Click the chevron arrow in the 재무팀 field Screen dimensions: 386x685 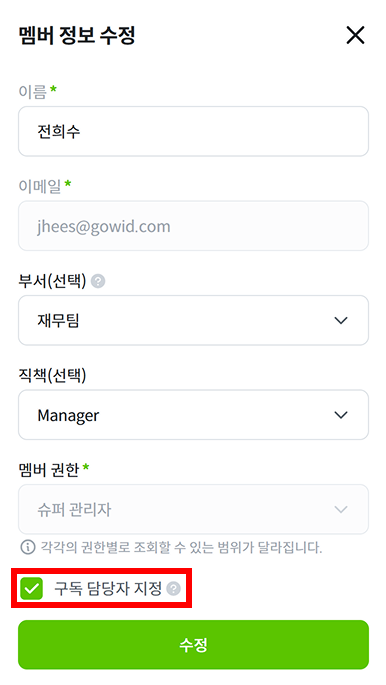(x=341, y=320)
